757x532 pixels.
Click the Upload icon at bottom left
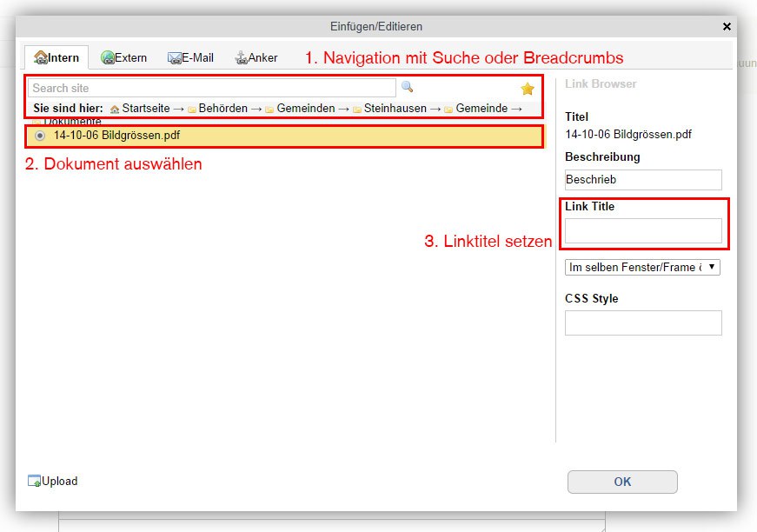35,481
